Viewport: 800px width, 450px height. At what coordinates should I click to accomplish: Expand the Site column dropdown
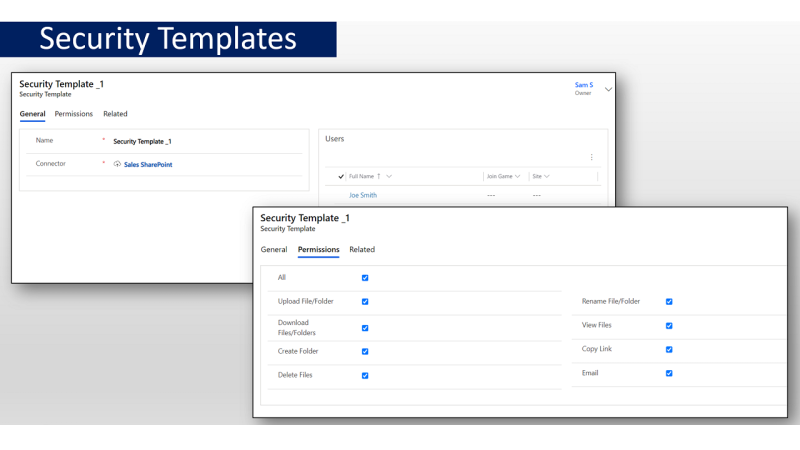click(x=547, y=176)
